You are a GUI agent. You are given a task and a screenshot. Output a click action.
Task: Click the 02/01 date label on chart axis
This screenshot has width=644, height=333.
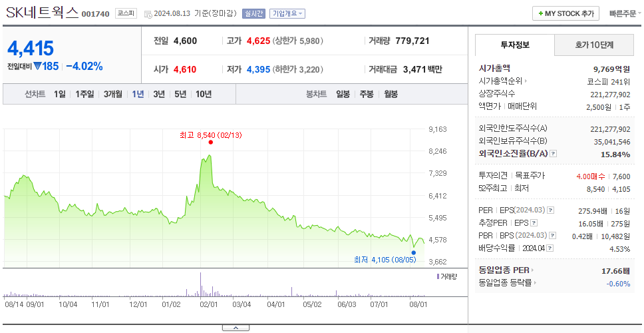(209, 304)
